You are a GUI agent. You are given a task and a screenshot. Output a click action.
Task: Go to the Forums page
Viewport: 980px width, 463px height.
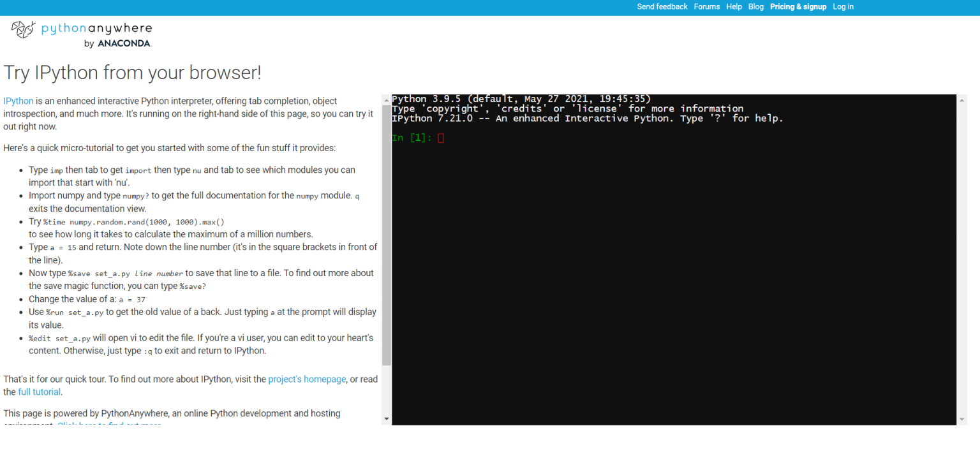[x=707, y=7]
